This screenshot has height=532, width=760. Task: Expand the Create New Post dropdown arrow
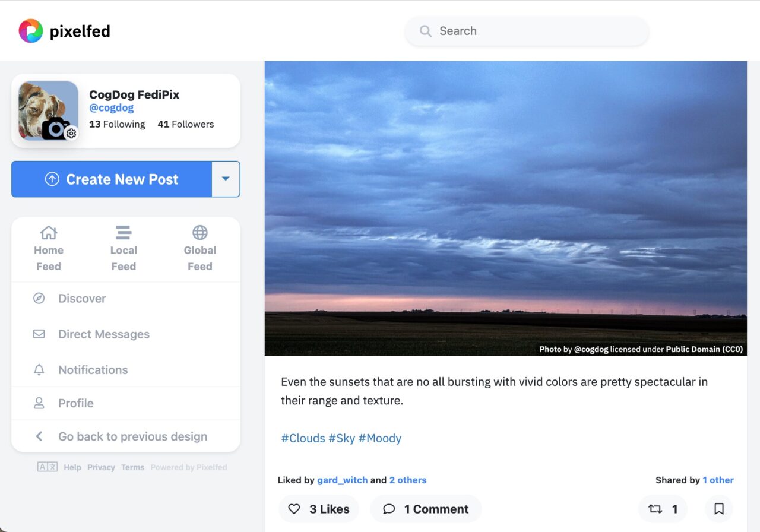click(x=226, y=179)
